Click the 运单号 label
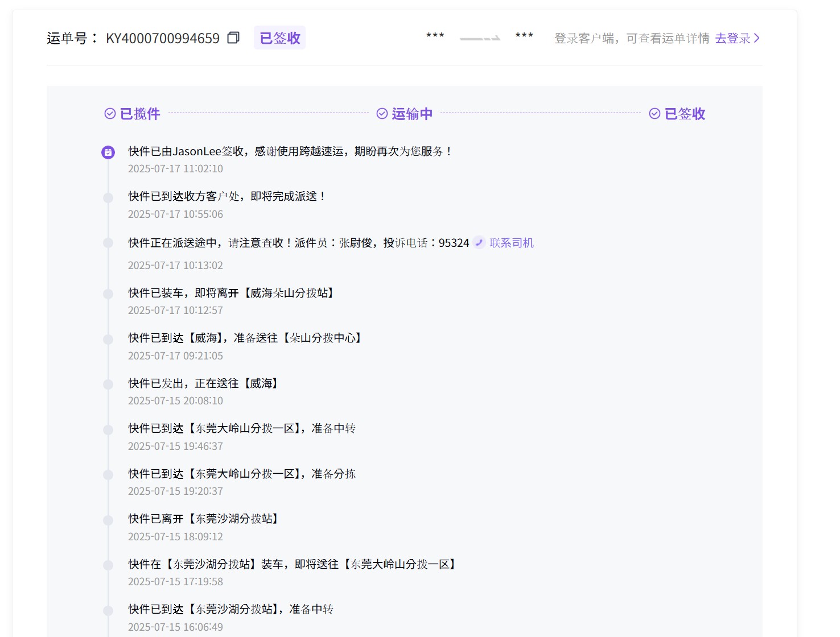 [72, 38]
